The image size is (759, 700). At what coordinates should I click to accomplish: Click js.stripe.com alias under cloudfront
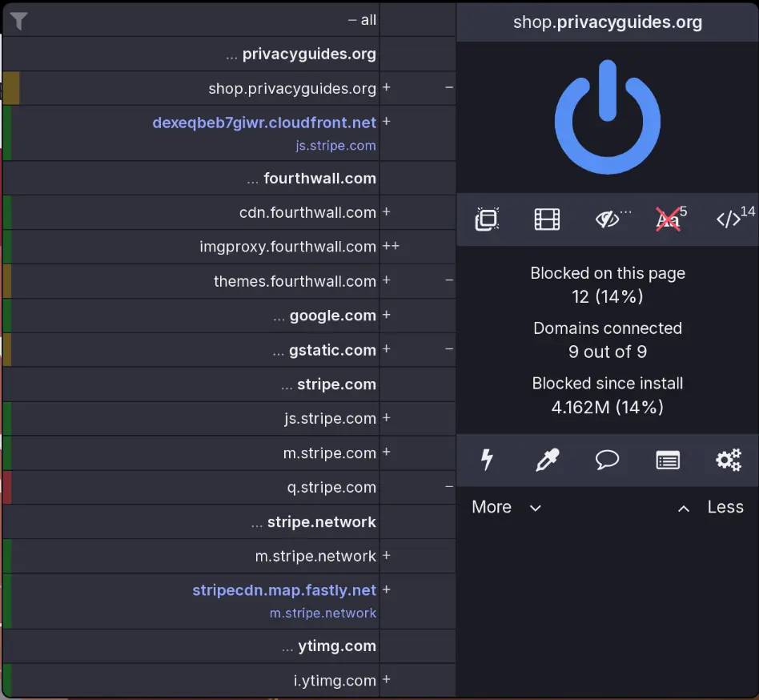pyautogui.click(x=335, y=145)
